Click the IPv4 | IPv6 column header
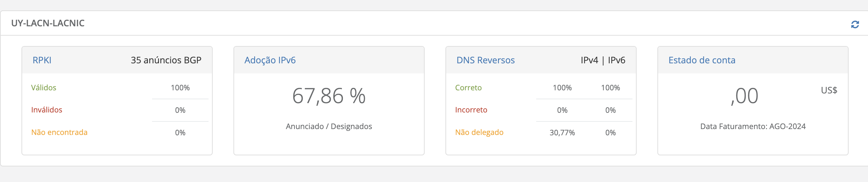 [x=603, y=60]
